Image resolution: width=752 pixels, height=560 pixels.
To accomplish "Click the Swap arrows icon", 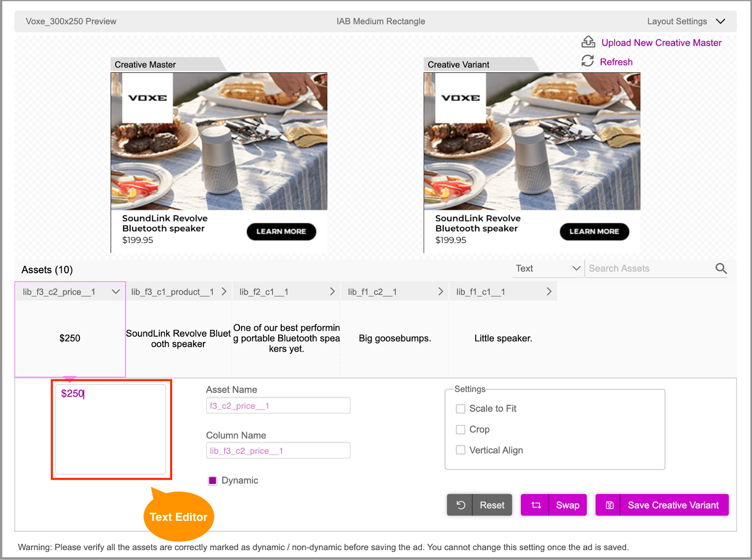I will click(536, 505).
